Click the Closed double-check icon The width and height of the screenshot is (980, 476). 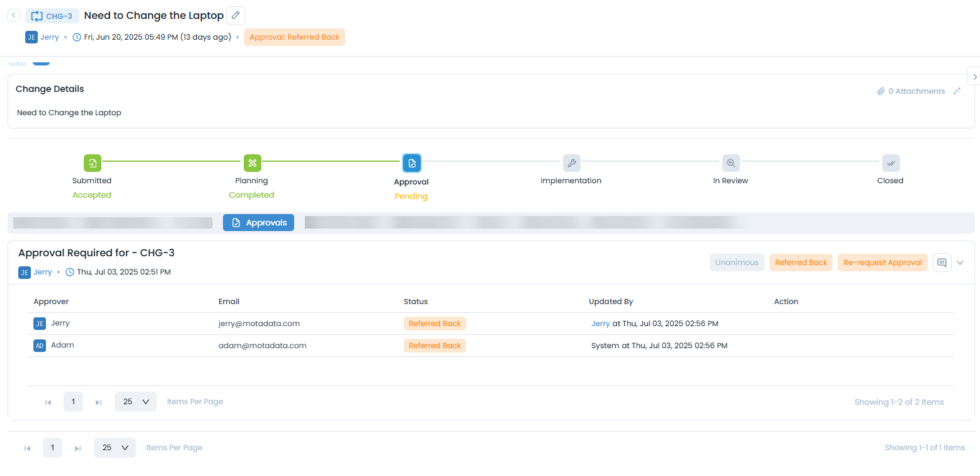point(891,163)
